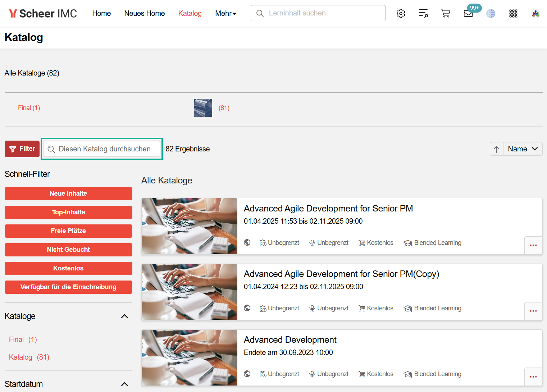Open the shopping cart
This screenshot has width=547, height=392.
[x=446, y=14]
